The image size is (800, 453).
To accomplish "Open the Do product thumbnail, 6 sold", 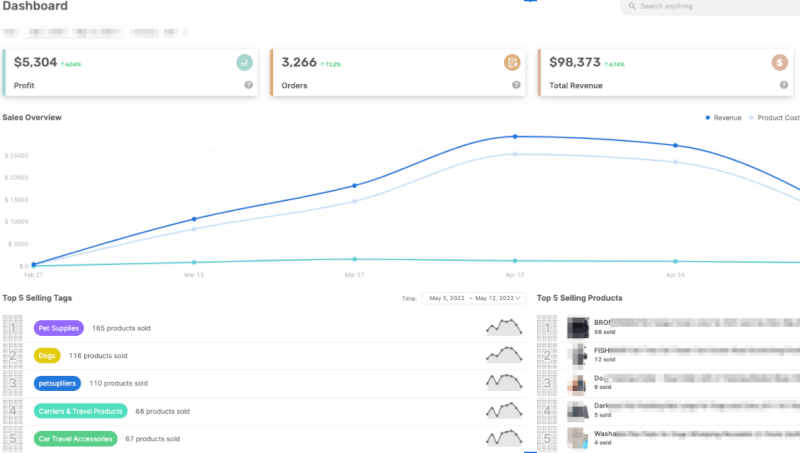I will (578, 383).
